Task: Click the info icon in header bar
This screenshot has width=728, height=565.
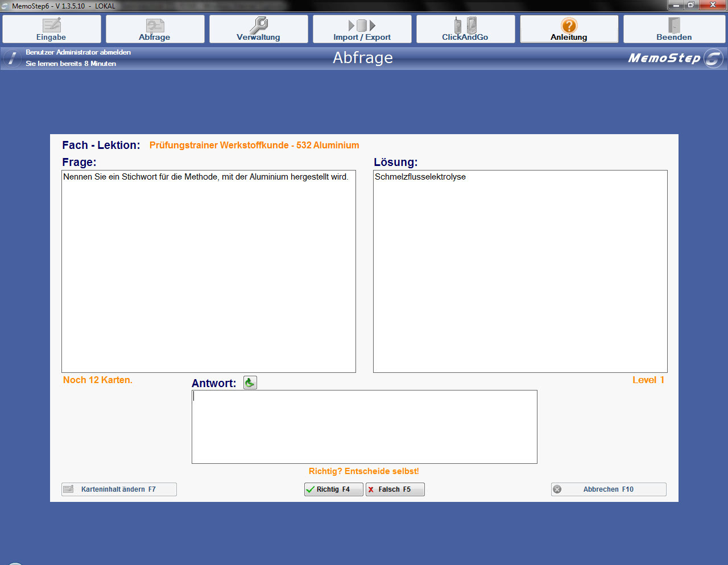Action: 13,58
